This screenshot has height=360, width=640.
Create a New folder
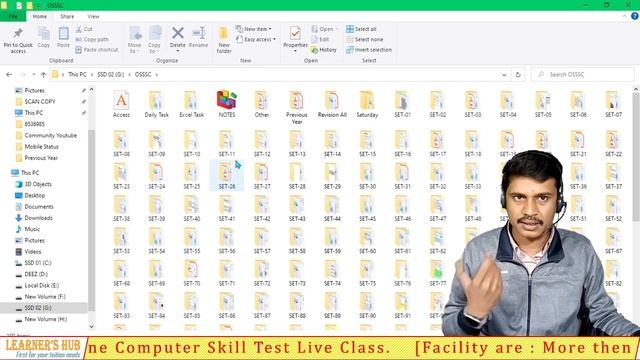[x=224, y=40]
